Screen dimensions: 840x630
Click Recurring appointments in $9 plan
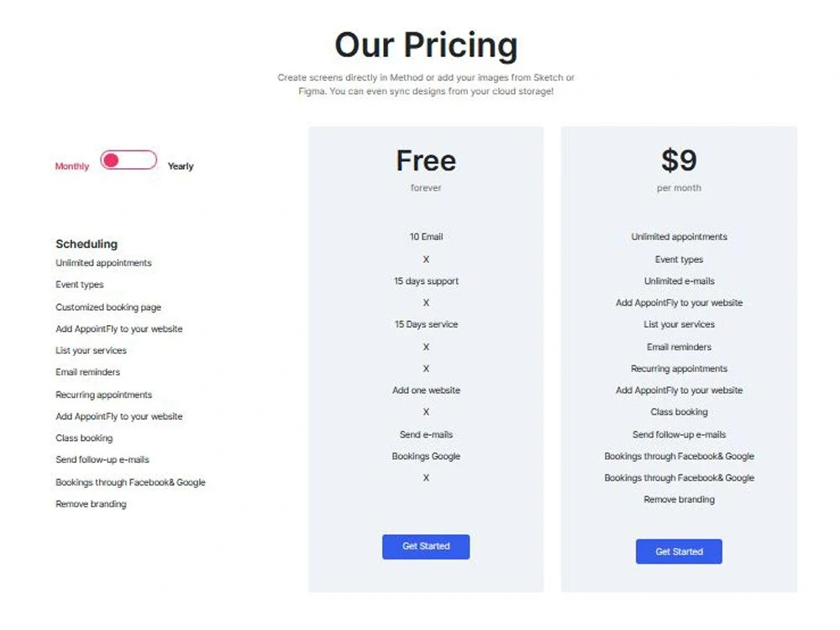tap(679, 369)
